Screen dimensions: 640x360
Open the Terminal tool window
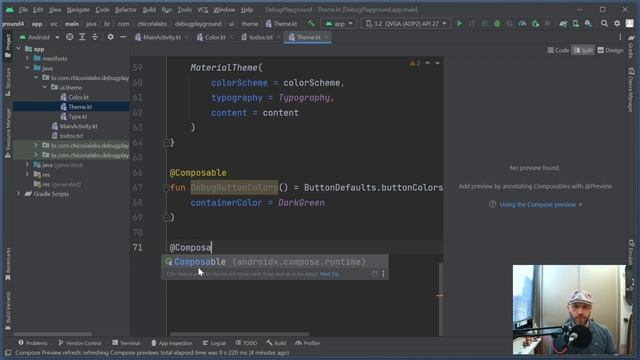point(126,343)
